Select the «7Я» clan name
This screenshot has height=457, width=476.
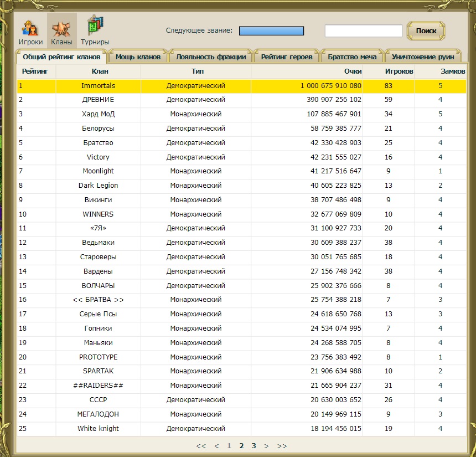98,228
